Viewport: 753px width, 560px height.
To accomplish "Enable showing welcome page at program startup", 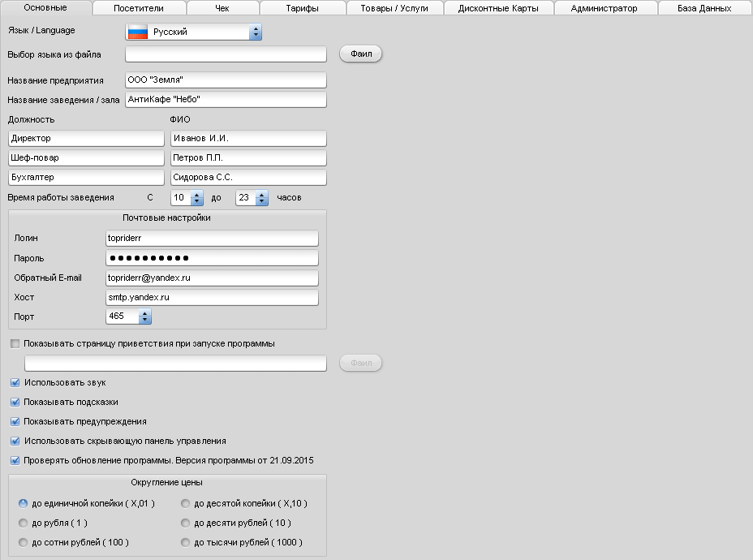I will click(x=15, y=344).
